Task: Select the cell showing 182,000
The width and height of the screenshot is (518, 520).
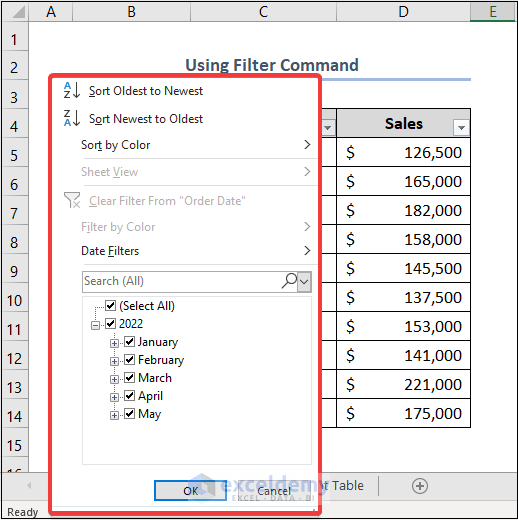Action: (403, 210)
